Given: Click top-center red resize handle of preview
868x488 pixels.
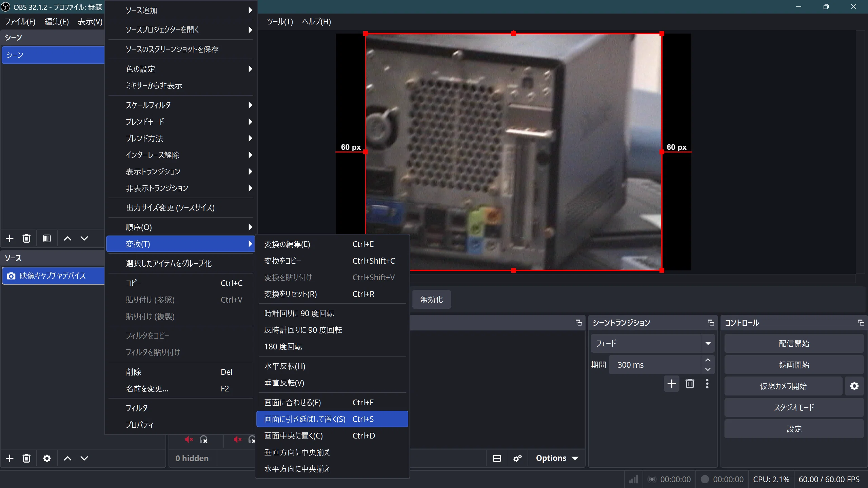Looking at the screenshot, I should click(x=513, y=33).
